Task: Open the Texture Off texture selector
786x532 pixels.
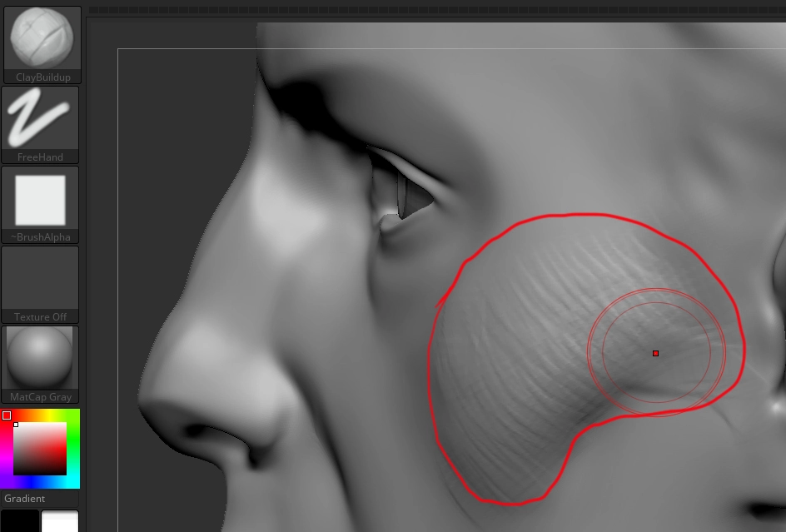Action: coord(41,277)
